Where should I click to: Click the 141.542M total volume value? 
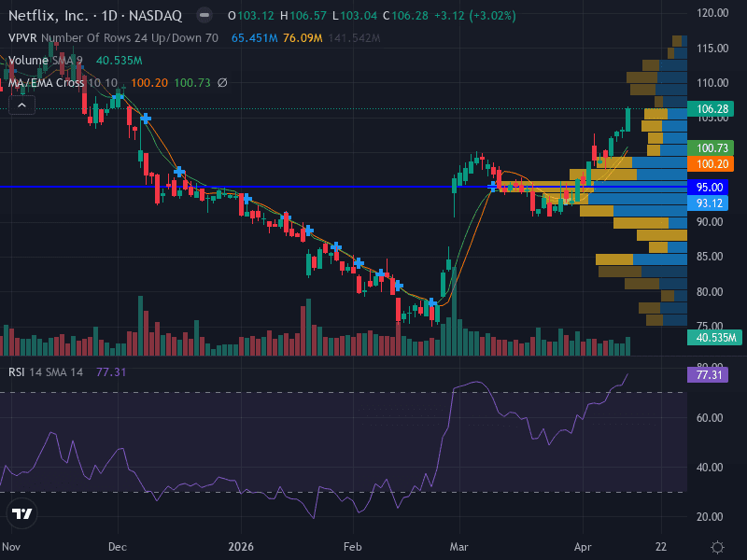tap(354, 38)
